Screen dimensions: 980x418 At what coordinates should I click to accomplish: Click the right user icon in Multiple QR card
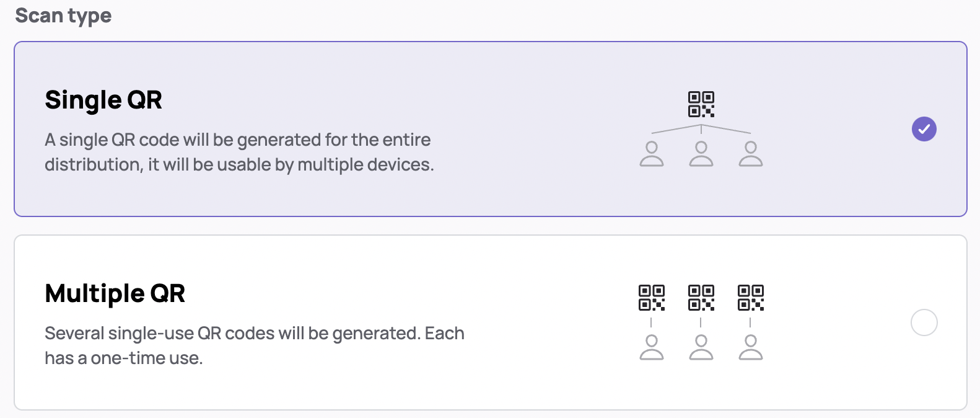751,347
